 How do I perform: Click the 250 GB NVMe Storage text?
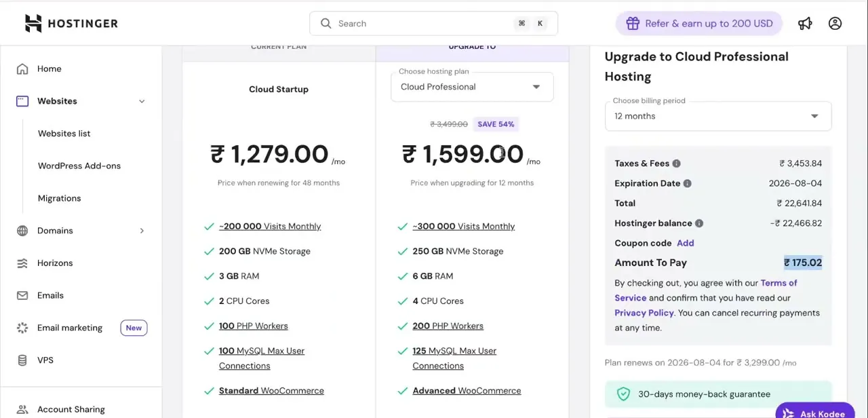point(458,252)
